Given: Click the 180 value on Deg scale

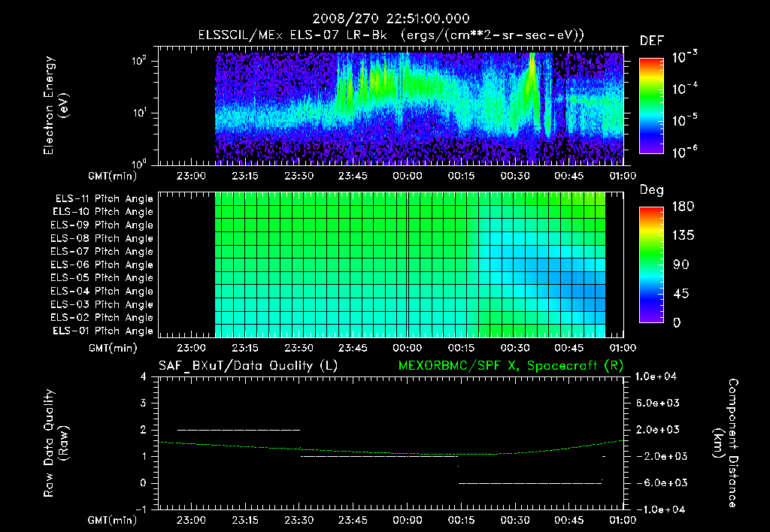Looking at the screenshot, I should 683,207.
